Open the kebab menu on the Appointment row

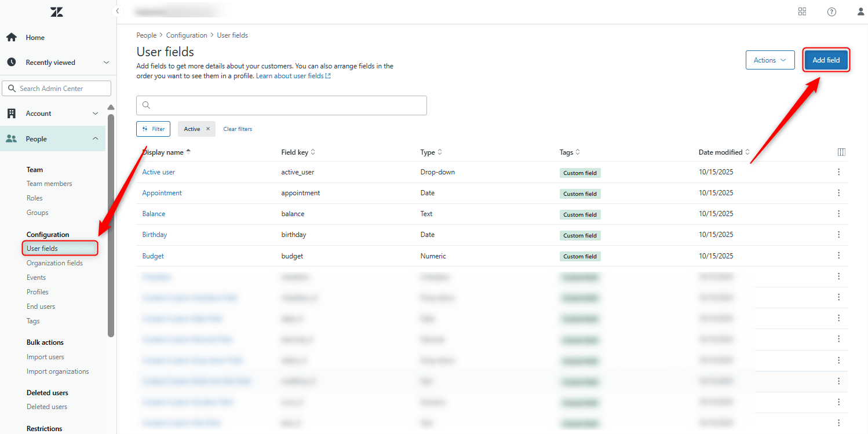(838, 192)
